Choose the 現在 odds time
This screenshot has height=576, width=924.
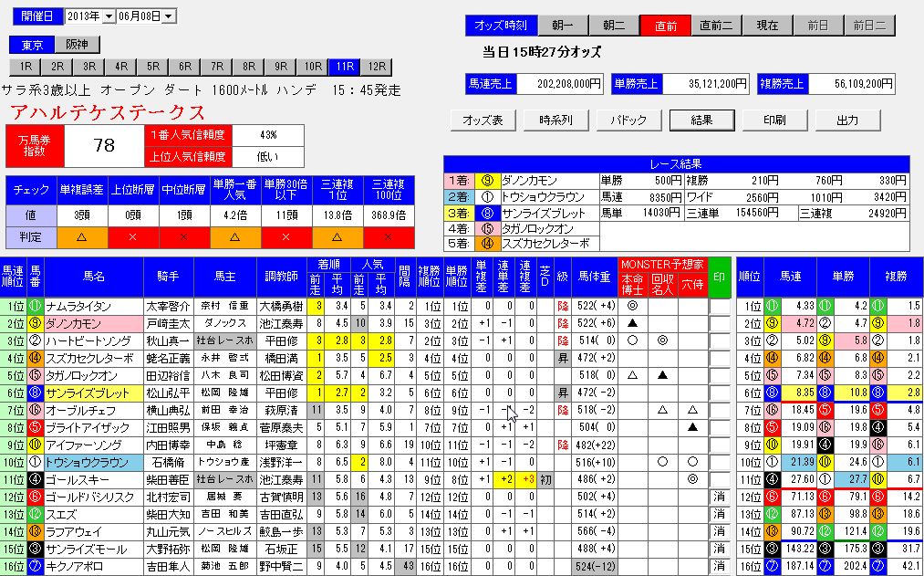(x=767, y=26)
